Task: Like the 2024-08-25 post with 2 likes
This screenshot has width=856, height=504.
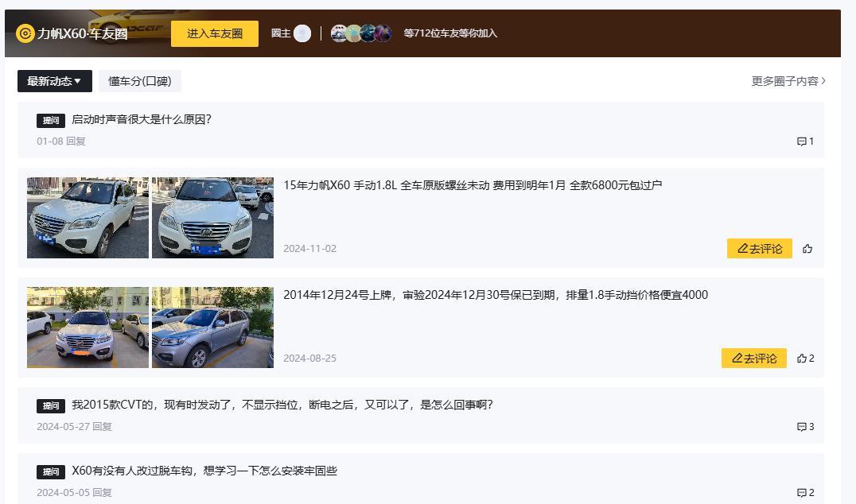Action: pos(805,359)
